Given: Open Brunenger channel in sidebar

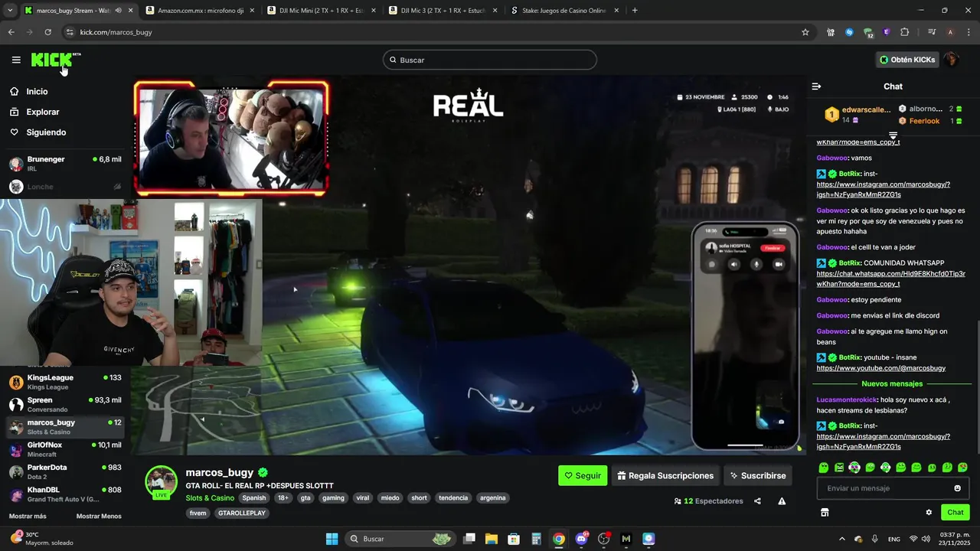Looking at the screenshot, I should (65, 163).
